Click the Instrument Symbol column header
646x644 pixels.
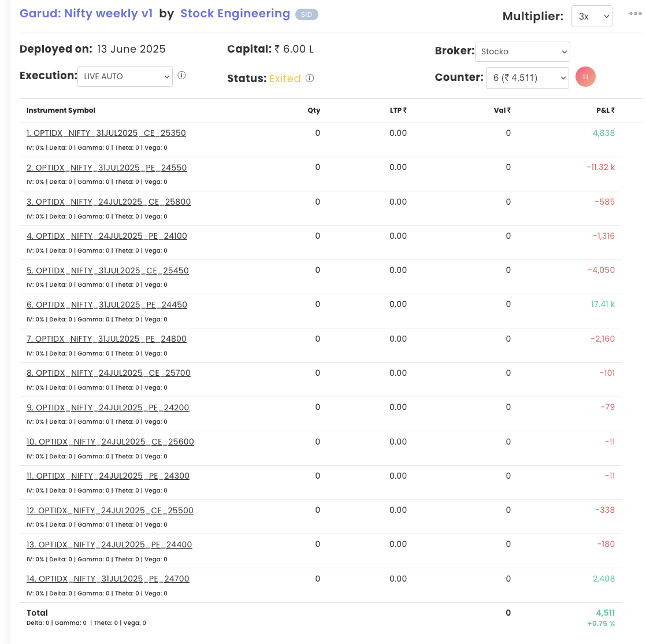pyautogui.click(x=61, y=110)
